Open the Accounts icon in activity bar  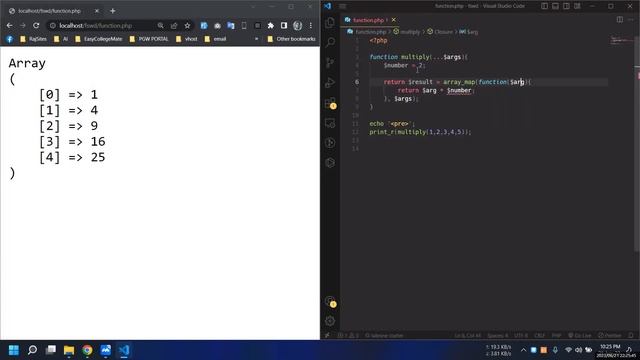tap(331, 302)
